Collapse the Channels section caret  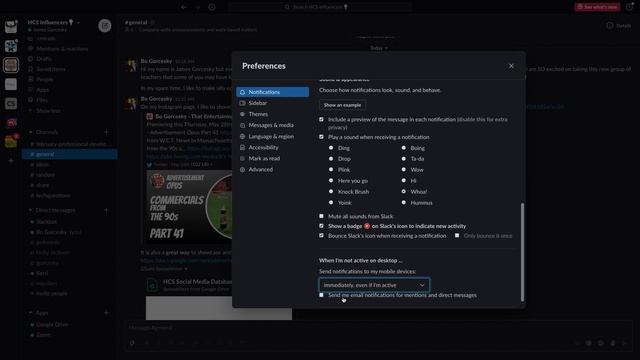(x=31, y=132)
